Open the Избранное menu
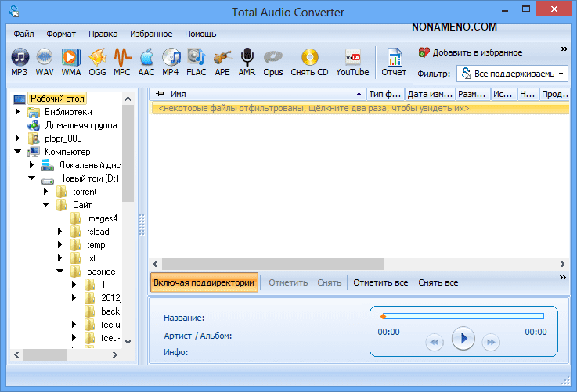Viewport: 577px width, 392px height. (x=151, y=34)
